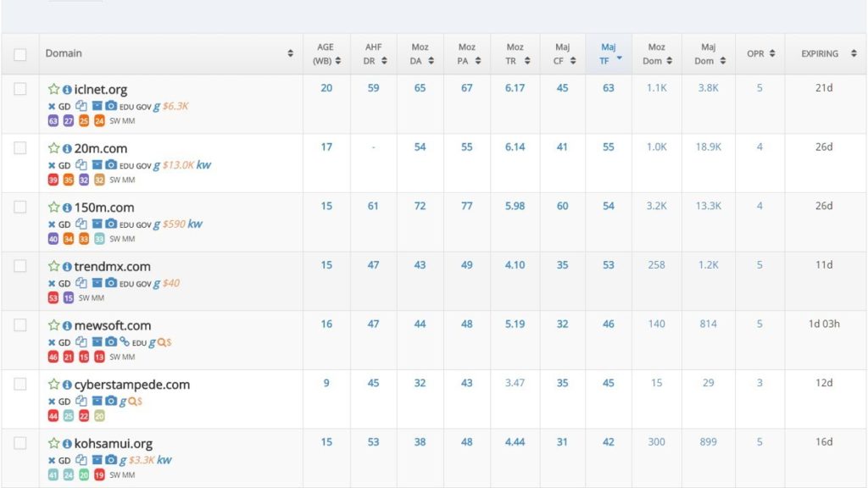
Task: Click the purple 63 badge under iclnet.org
Action: click(x=53, y=120)
